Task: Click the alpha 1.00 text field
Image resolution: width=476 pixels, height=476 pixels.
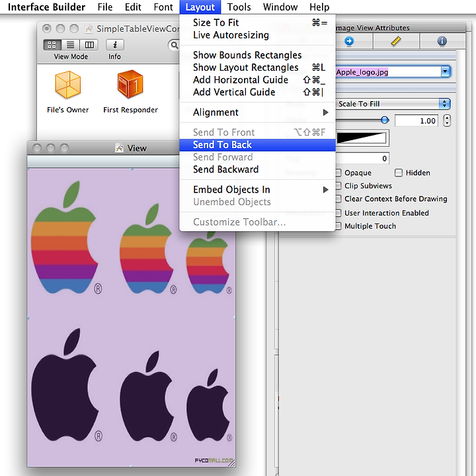Action: pyautogui.click(x=416, y=121)
